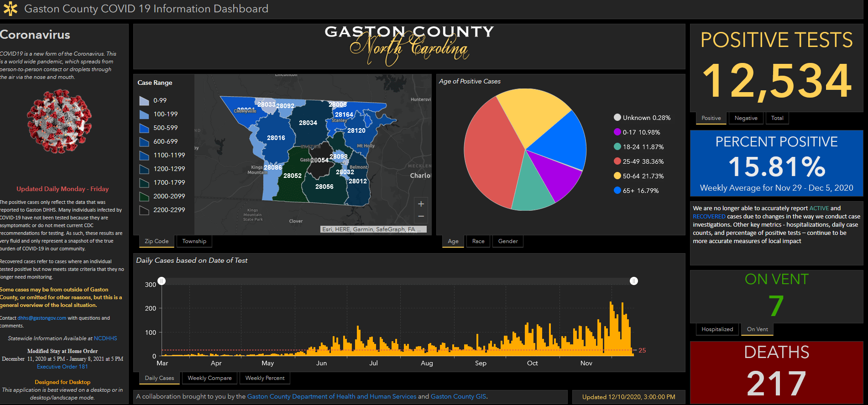
Task: Switch map to Township tab
Action: click(x=194, y=241)
